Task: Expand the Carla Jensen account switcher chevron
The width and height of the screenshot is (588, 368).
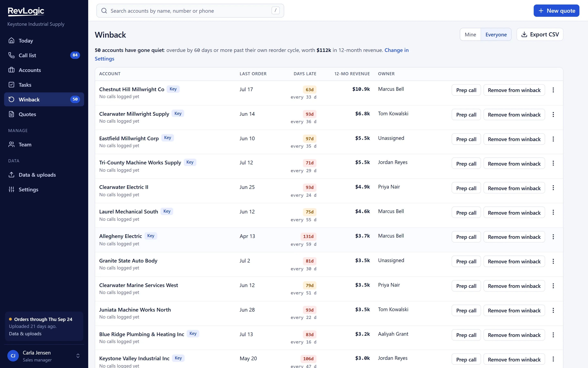Action: pos(78,356)
